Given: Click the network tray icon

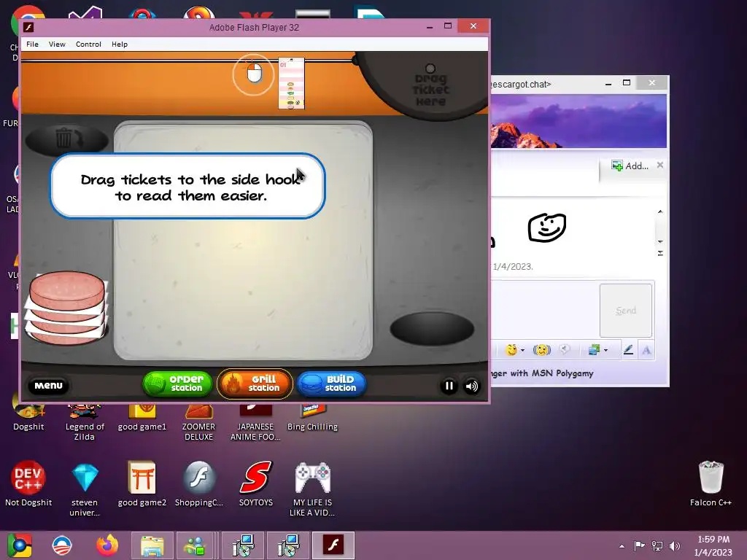Looking at the screenshot, I should click(657, 545).
